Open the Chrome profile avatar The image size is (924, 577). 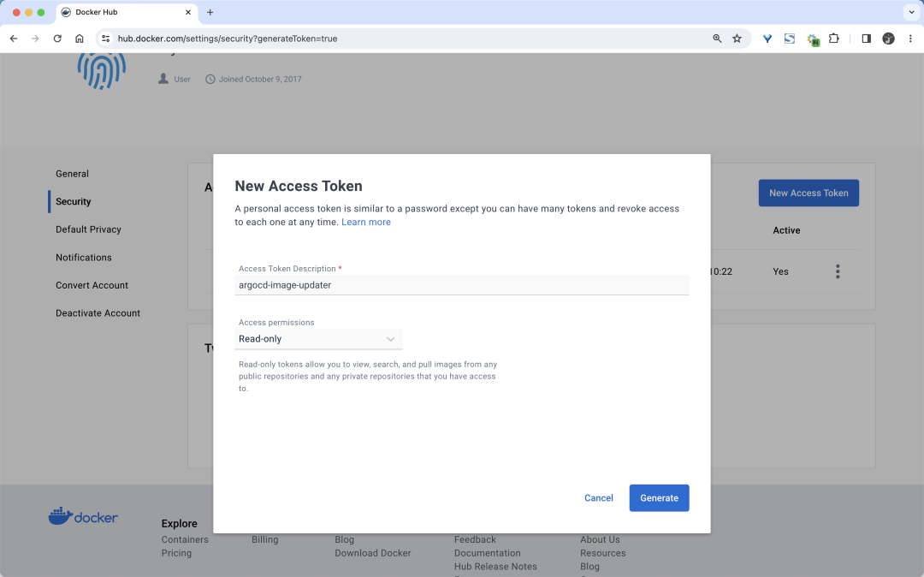(x=888, y=39)
